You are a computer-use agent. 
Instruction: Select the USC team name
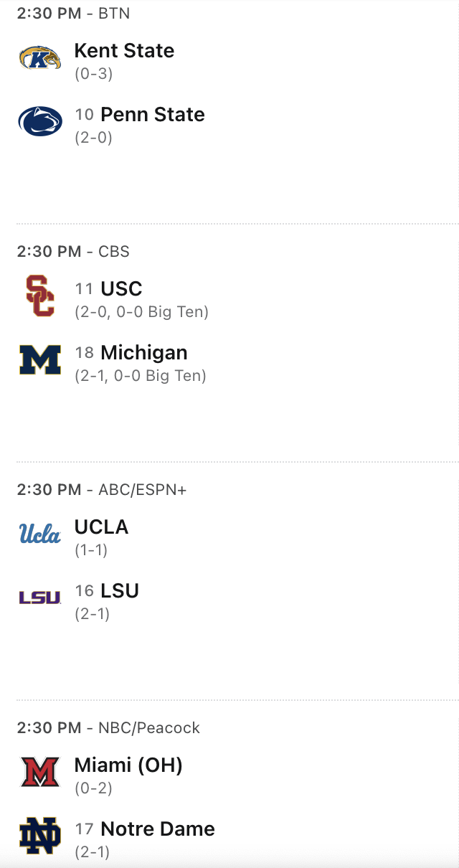click(x=121, y=289)
